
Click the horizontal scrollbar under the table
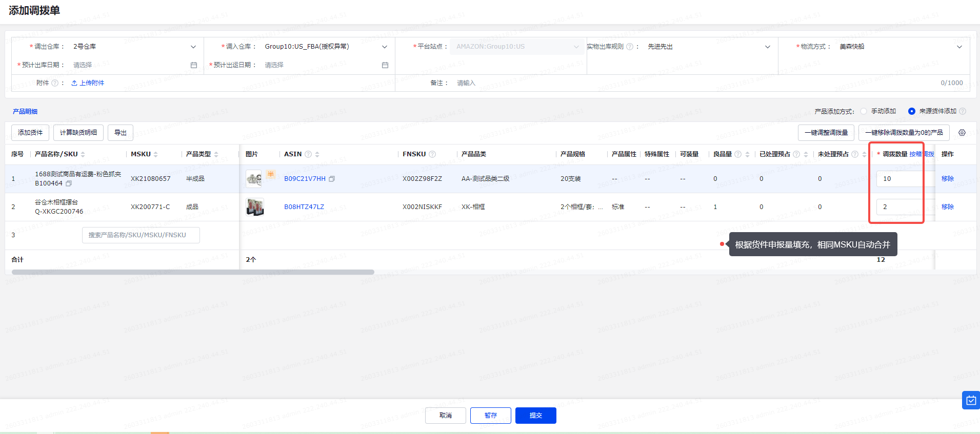point(193,272)
